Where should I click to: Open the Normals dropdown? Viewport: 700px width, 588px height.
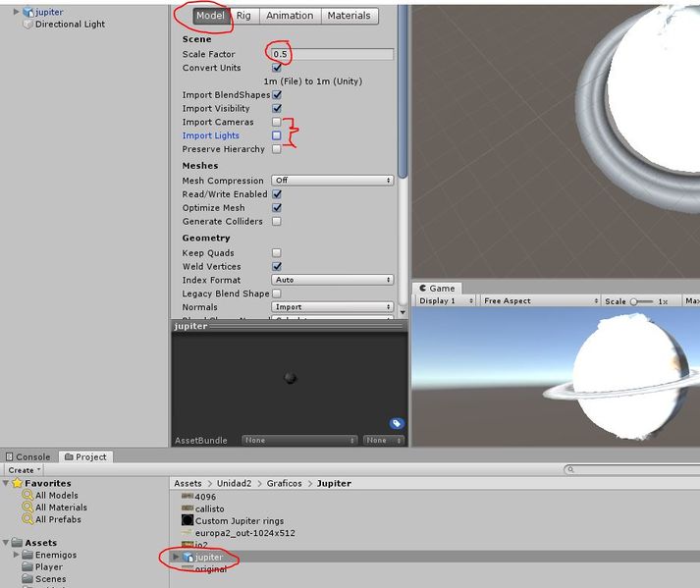tap(333, 307)
